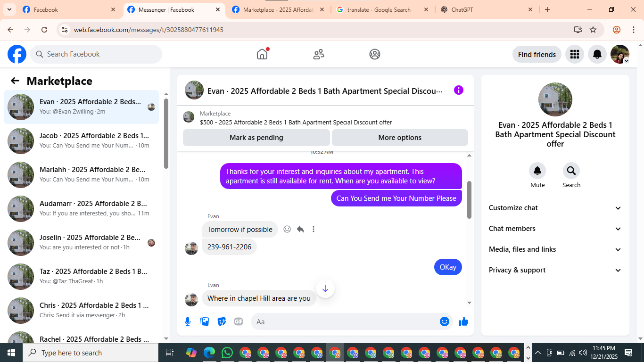Click the Windows taskbar search box

pos(91,353)
